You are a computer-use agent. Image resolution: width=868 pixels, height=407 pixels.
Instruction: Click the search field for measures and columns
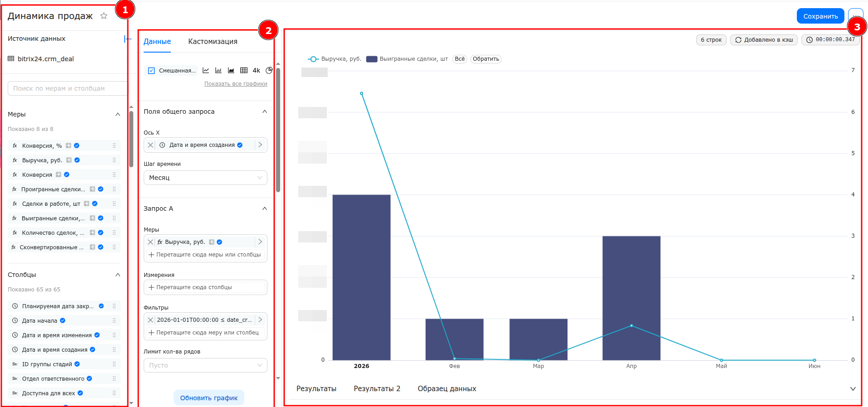pos(67,88)
